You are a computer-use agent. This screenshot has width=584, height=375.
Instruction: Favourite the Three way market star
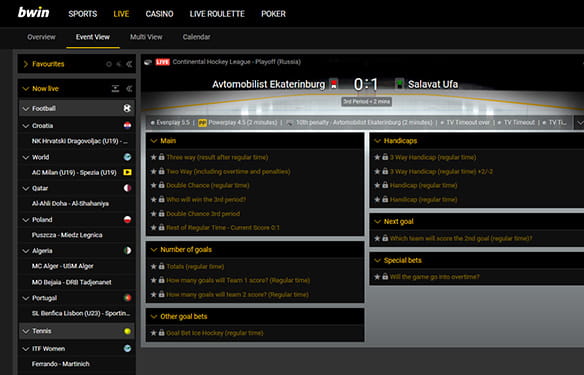tap(153, 157)
